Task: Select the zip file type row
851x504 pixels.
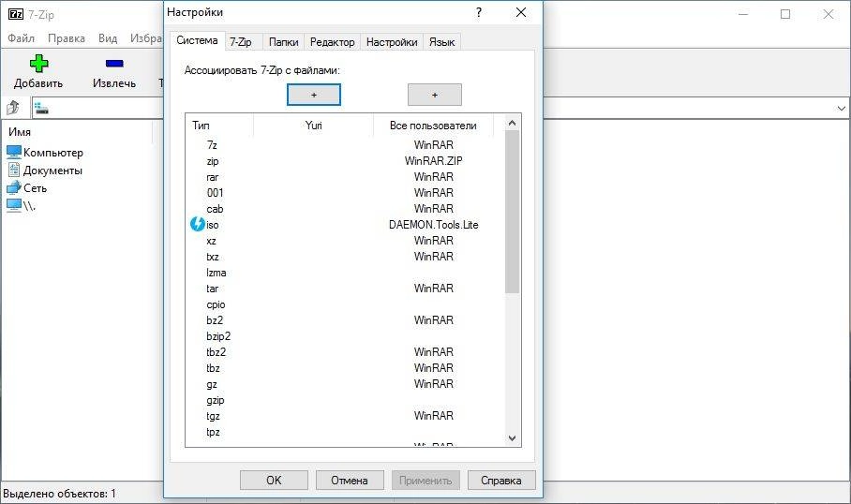Action: pyautogui.click(x=345, y=161)
